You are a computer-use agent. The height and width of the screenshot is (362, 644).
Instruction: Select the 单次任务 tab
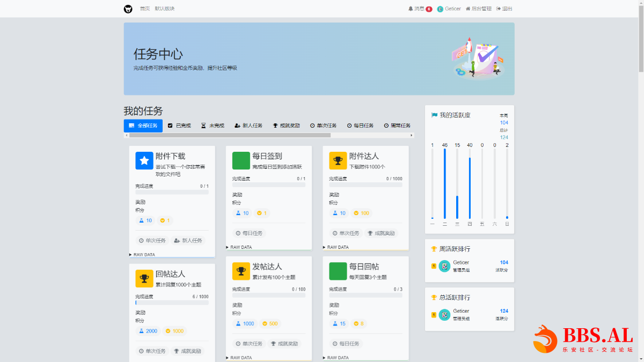324,125
